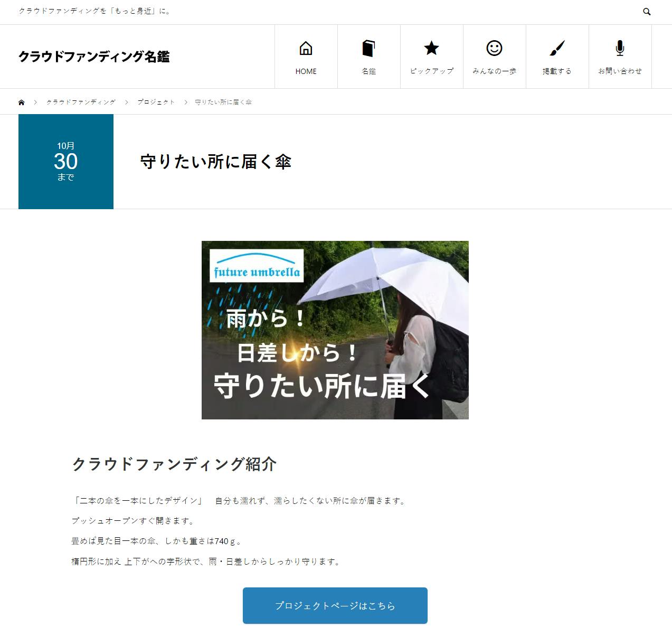Click the blue 10月30まで date block

[66, 162]
